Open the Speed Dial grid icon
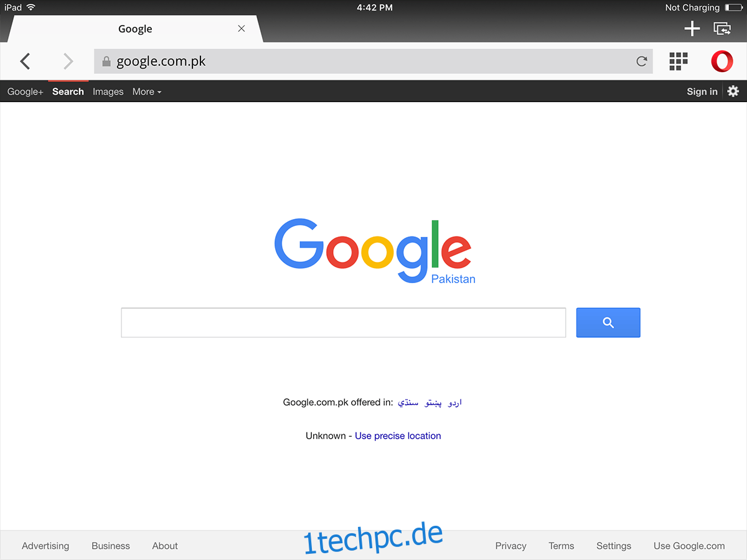 coord(679,61)
